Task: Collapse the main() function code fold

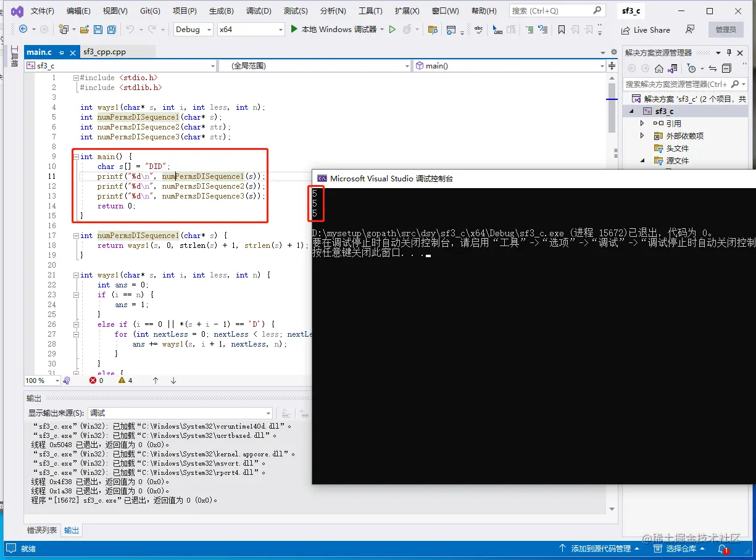Action: tap(75, 157)
